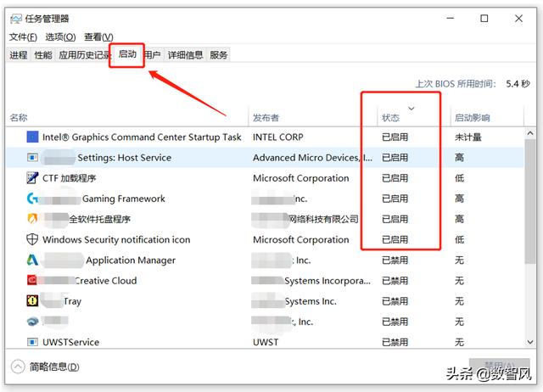Viewport: 543px width, 392px height.
Task: Click Microsoft Corporation in Windows Security row
Action: tap(301, 239)
